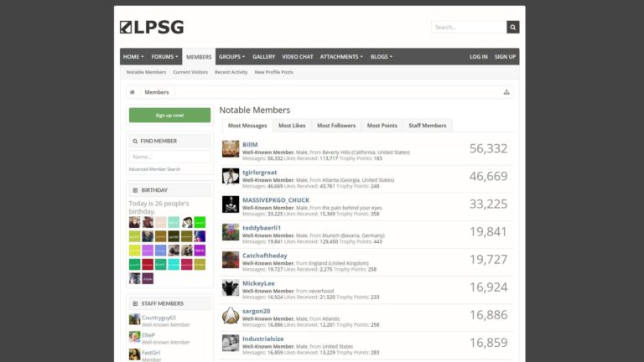Viewport: 644px width, 362px height.
Task: Open the Current Visitors subnav link
Action: (190, 72)
